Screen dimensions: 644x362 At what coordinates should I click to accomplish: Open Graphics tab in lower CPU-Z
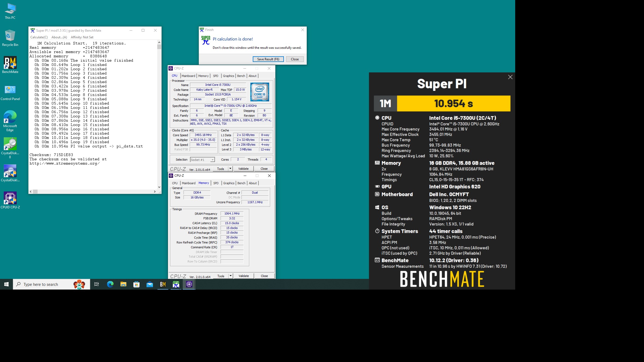click(x=229, y=183)
